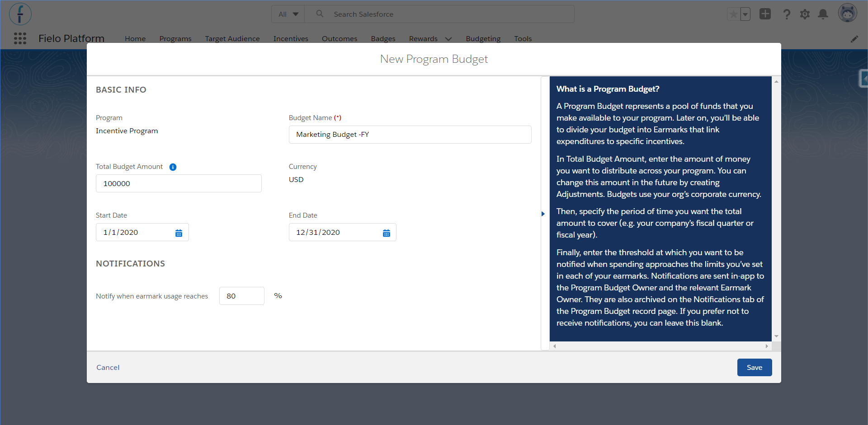Click the help panel scrollbar down arrow
This screenshot has width=868, height=425.
pos(776,336)
